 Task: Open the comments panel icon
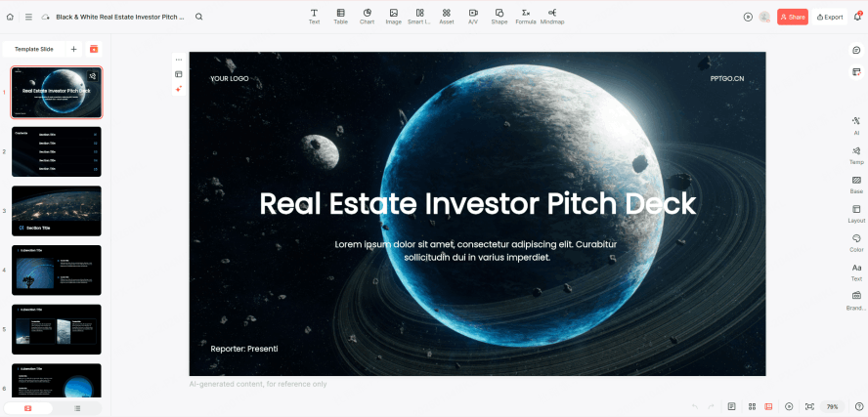click(856, 50)
